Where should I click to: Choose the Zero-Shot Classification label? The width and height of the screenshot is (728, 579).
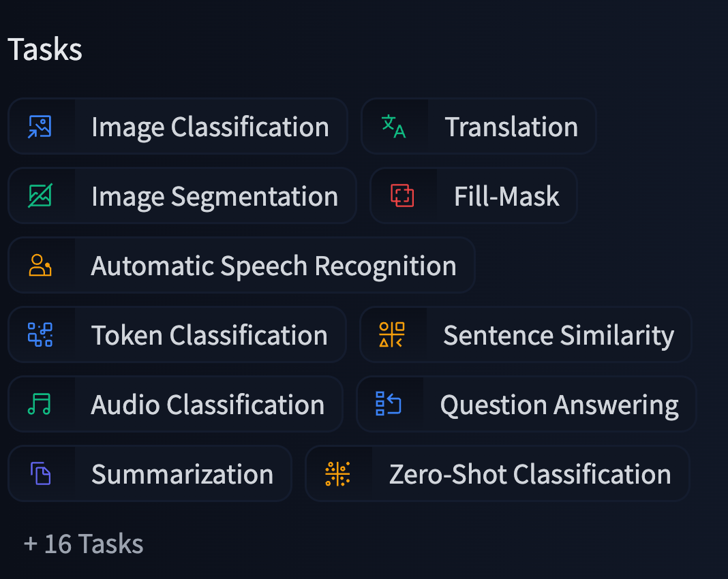(x=530, y=475)
